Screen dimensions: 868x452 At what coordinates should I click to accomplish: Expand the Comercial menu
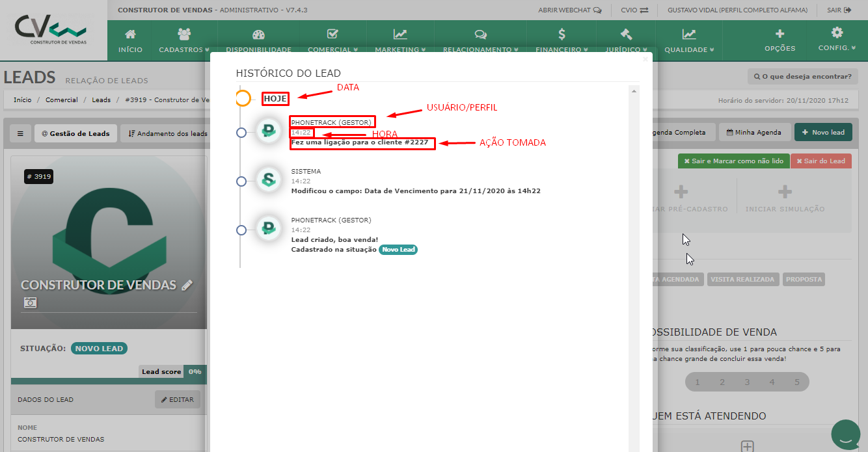tap(332, 40)
